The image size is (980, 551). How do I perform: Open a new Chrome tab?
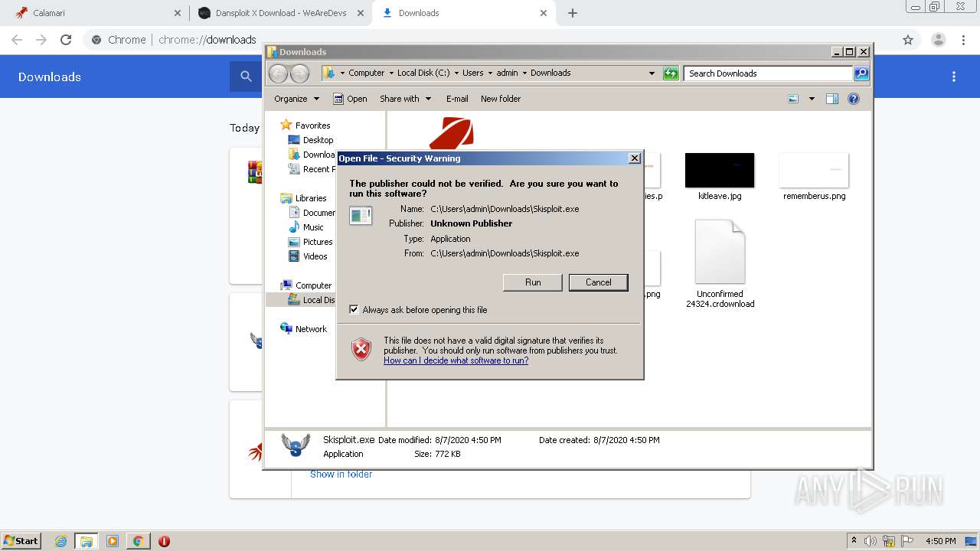pyautogui.click(x=573, y=13)
